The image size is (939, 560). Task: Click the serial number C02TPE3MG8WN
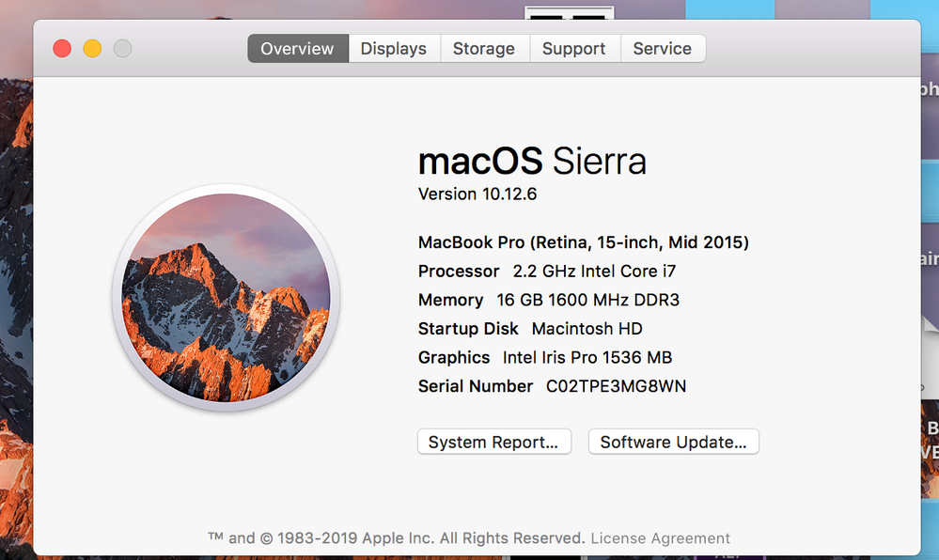coord(616,386)
